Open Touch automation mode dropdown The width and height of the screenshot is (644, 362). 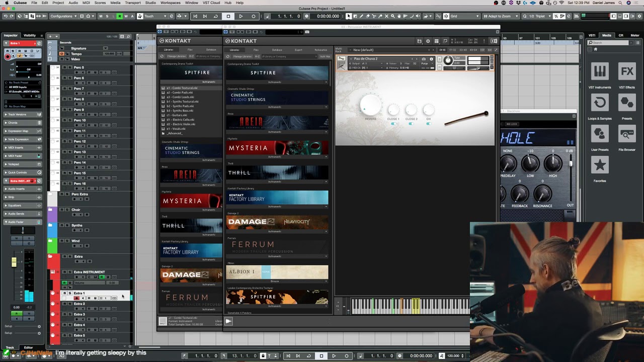coord(155,16)
